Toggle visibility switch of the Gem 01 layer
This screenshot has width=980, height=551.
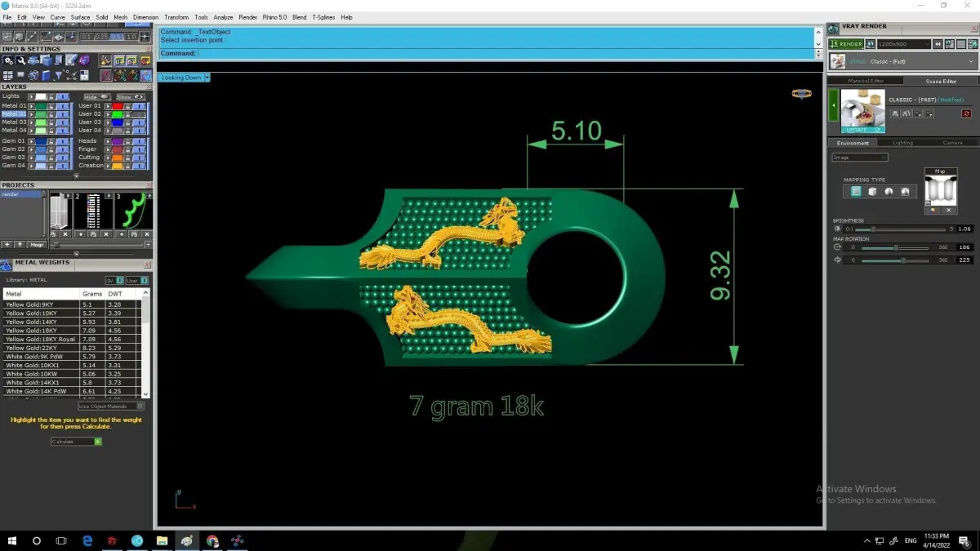click(x=63, y=141)
